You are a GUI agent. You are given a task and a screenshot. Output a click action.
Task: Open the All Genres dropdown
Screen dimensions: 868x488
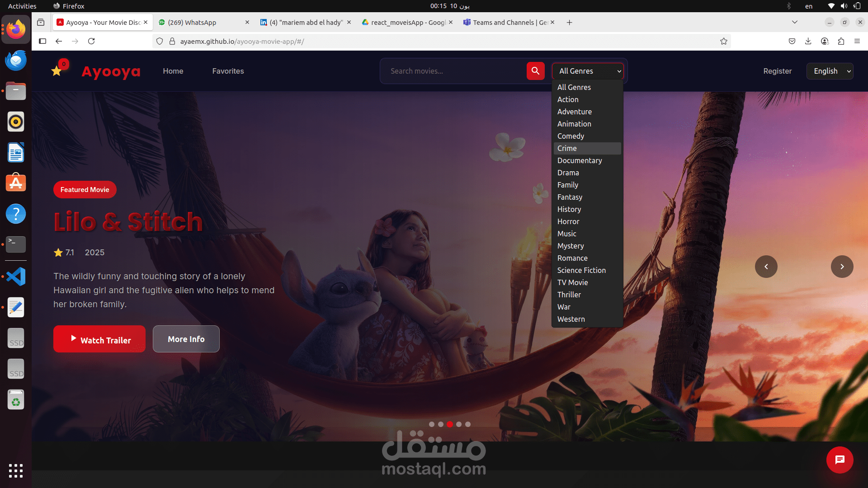[588, 71]
